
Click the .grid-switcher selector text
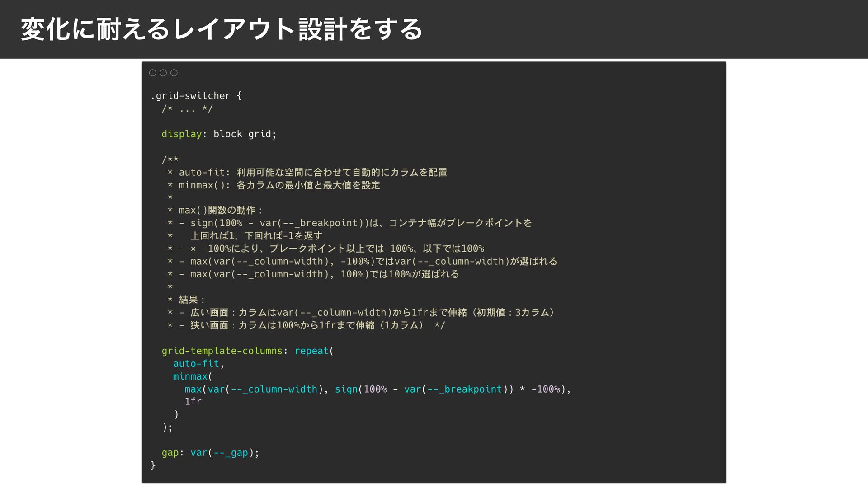pos(190,96)
